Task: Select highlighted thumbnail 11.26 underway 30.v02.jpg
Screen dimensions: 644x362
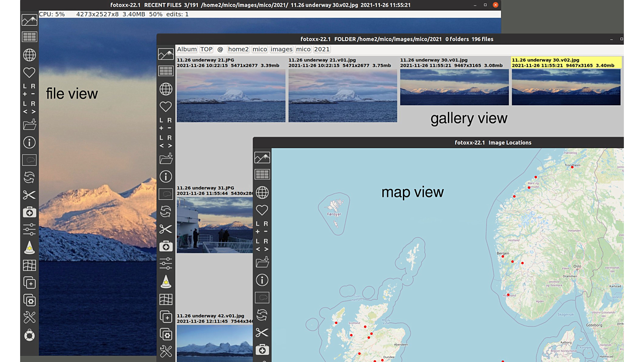Action: (566, 87)
